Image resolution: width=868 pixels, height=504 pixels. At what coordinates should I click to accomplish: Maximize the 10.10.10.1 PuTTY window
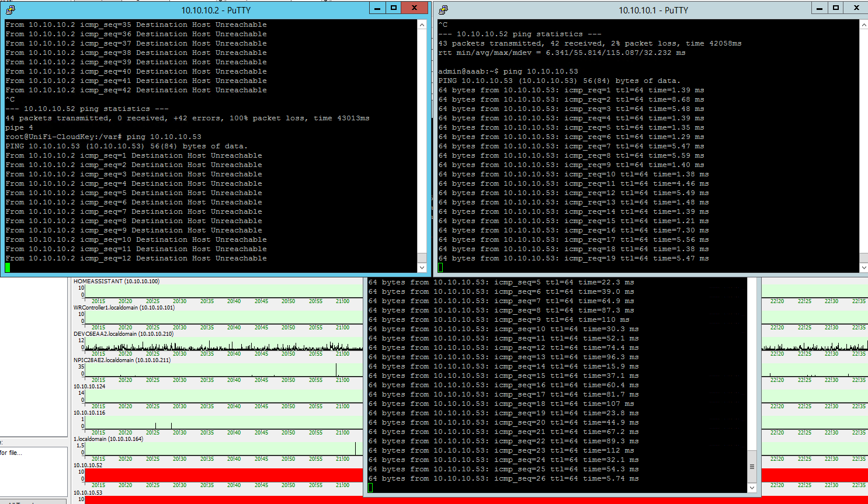(836, 8)
